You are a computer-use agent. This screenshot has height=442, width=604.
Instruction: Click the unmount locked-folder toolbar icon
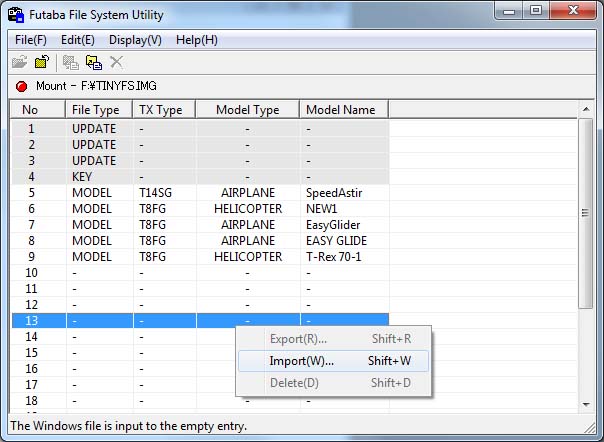click(41, 62)
